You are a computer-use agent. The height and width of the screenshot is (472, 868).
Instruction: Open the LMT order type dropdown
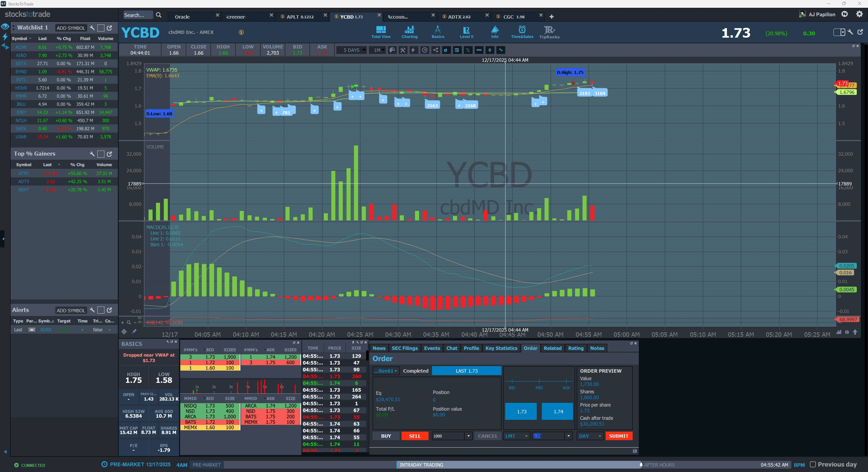(517, 436)
